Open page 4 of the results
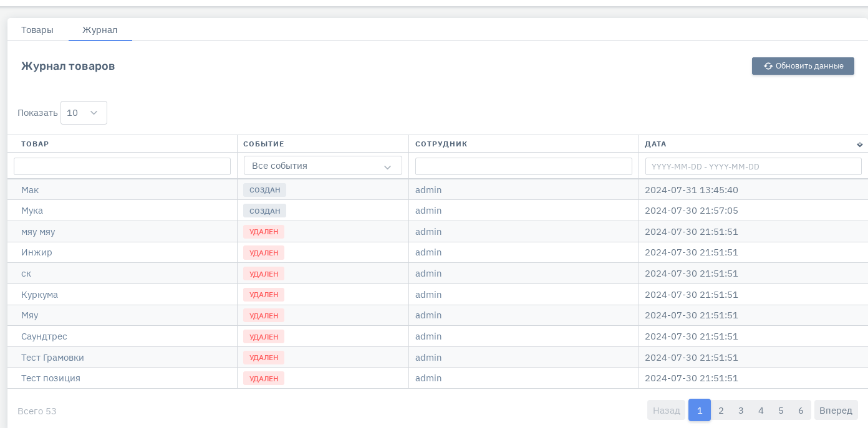This screenshot has height=428, width=868. [x=761, y=410]
